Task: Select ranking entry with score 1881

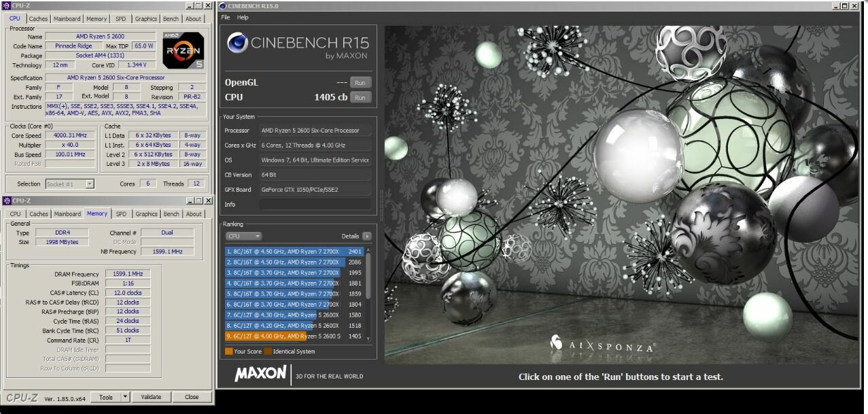Action: tap(294, 283)
